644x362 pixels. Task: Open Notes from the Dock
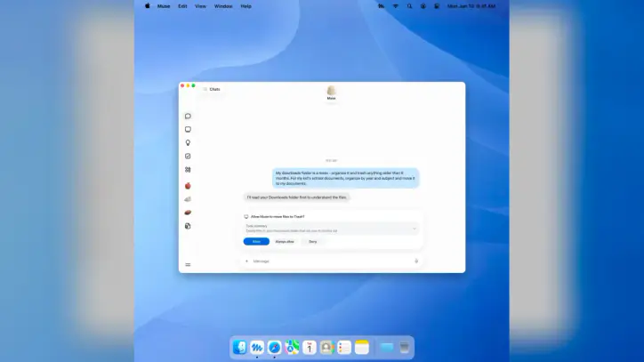coord(362,347)
